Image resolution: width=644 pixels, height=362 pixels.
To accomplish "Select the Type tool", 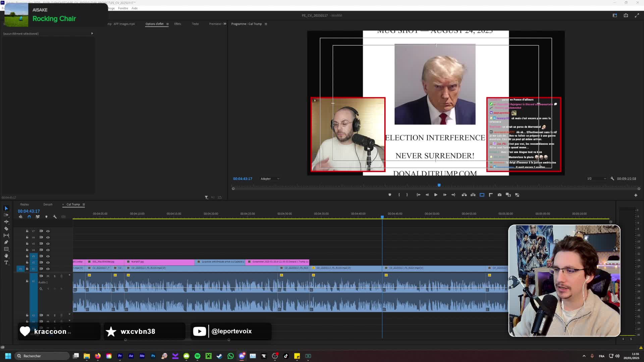I will tap(6, 262).
